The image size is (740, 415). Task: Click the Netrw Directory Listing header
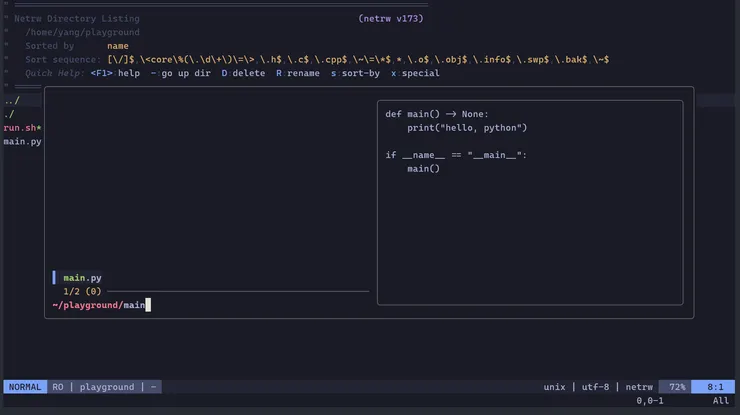click(77, 18)
